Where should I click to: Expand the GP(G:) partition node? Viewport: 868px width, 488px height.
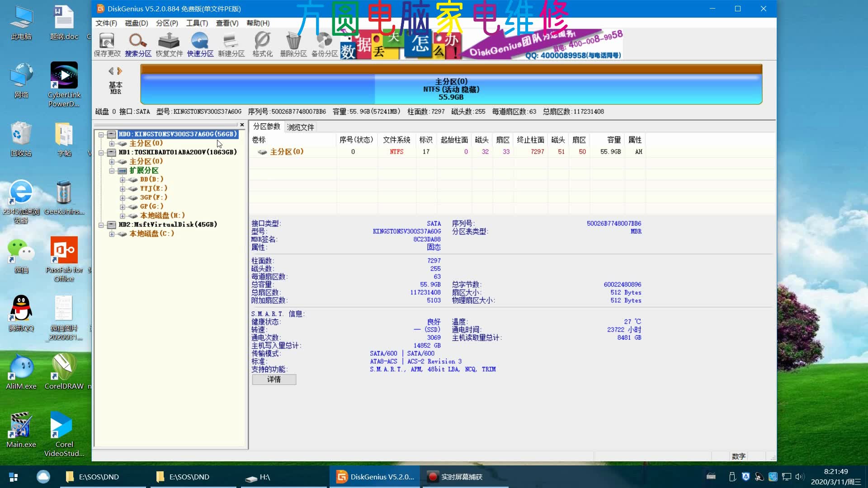pos(123,207)
